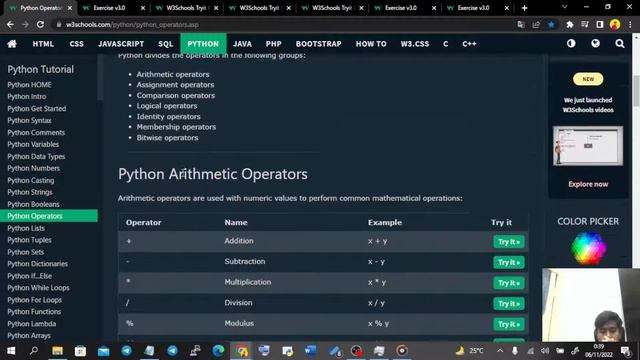Viewport: 640px width, 360px height.
Task: Click Try it for Division row
Action: click(509, 304)
